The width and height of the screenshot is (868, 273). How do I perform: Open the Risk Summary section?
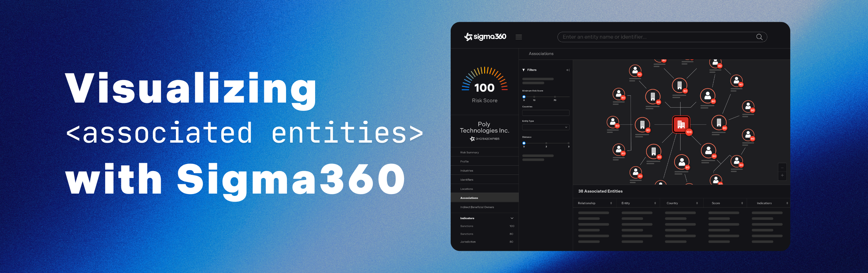[x=484, y=152]
